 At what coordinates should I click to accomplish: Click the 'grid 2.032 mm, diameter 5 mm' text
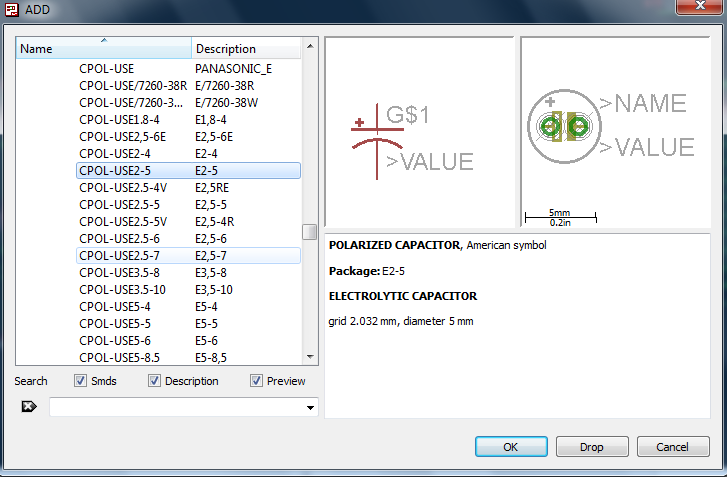tap(401, 321)
